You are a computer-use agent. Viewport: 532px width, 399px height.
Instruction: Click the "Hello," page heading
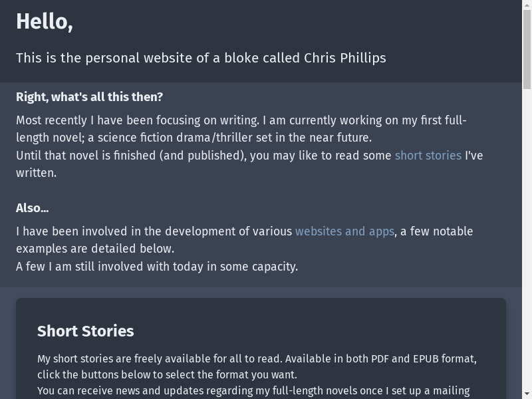coord(45,22)
